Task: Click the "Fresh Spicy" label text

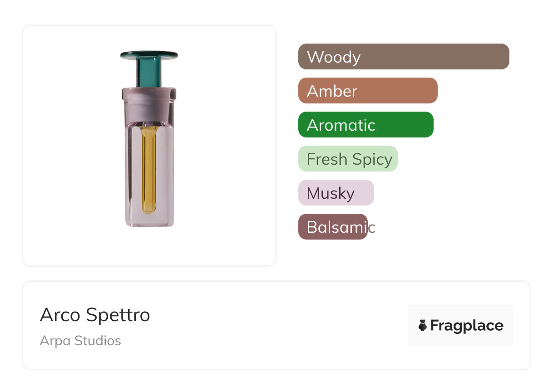Action: coord(350,159)
